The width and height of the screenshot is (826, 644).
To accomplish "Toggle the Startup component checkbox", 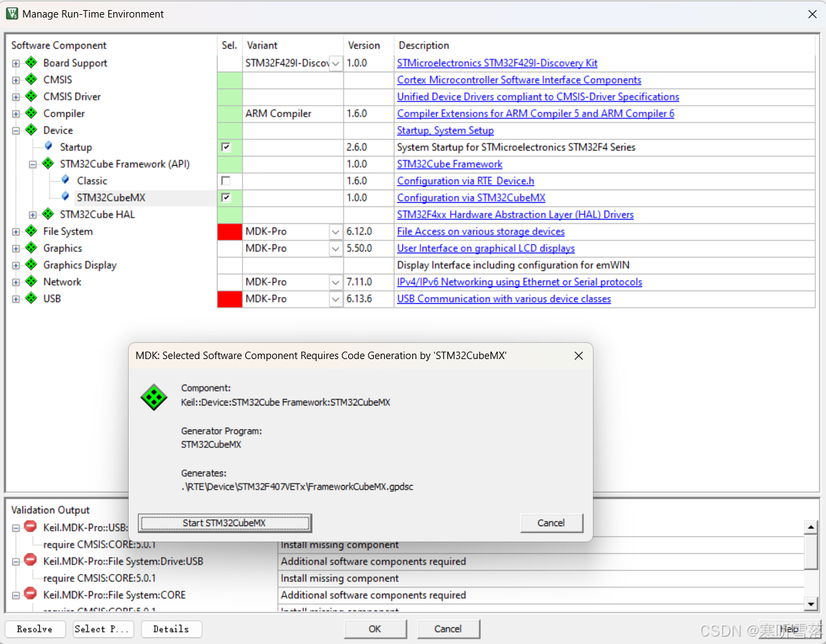I will pyautogui.click(x=226, y=147).
